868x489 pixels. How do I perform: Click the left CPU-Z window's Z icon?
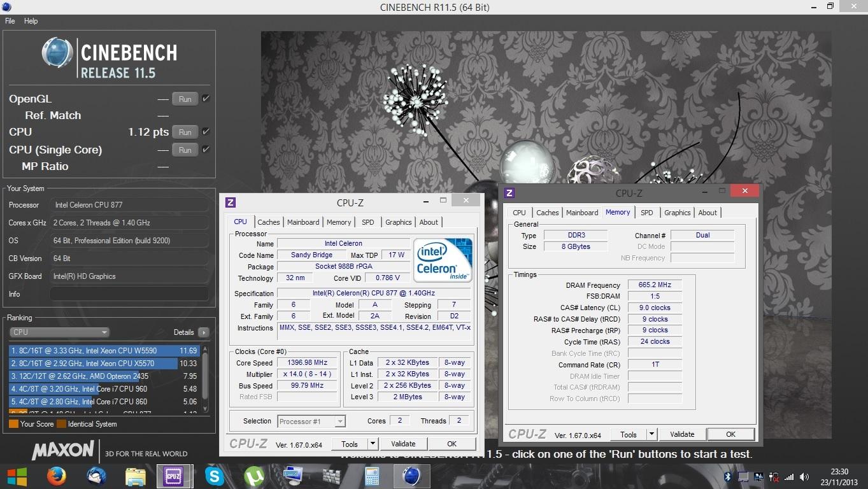(x=231, y=202)
